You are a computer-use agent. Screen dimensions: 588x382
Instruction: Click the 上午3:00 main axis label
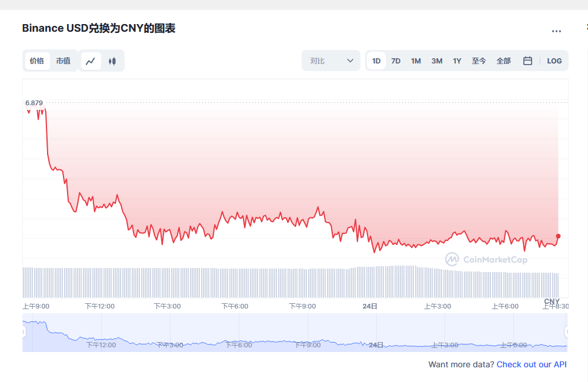click(437, 306)
